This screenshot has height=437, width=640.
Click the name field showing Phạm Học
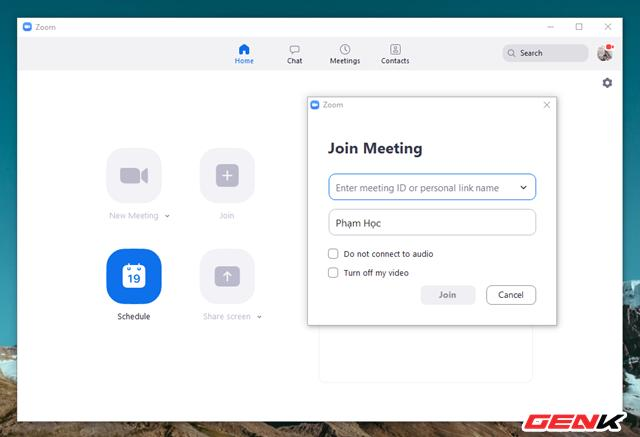432,222
